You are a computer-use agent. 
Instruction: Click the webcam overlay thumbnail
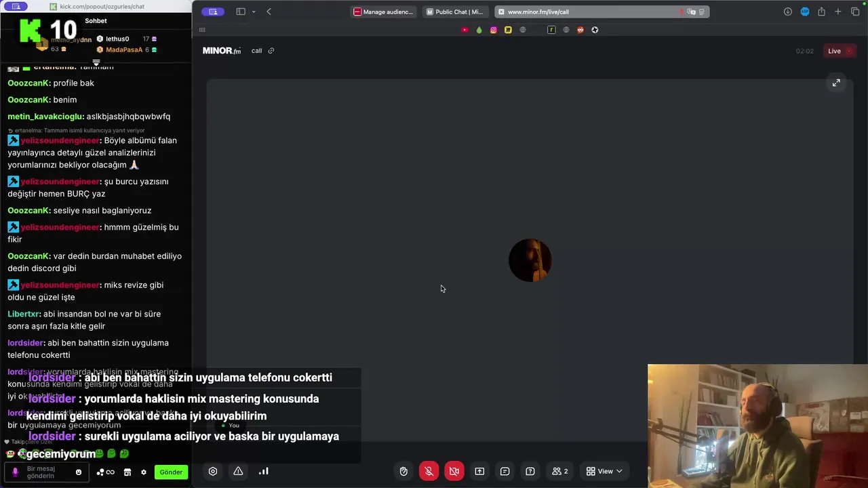(x=757, y=426)
